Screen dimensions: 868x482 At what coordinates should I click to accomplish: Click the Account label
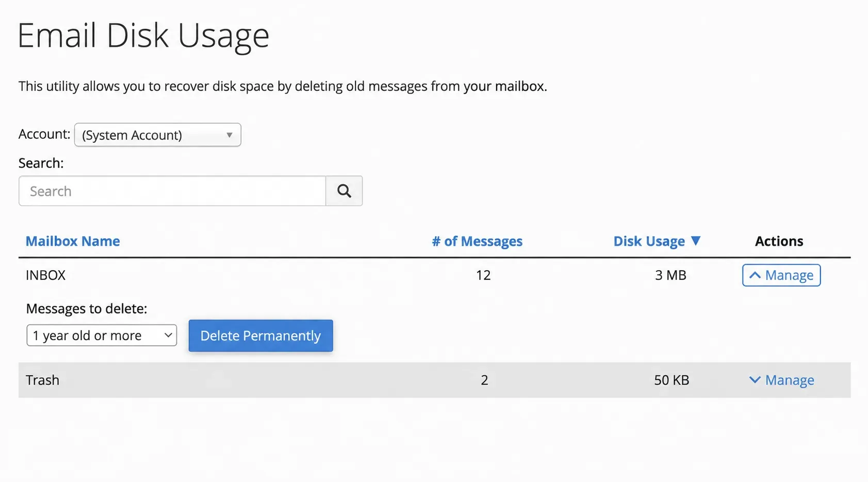click(x=44, y=134)
